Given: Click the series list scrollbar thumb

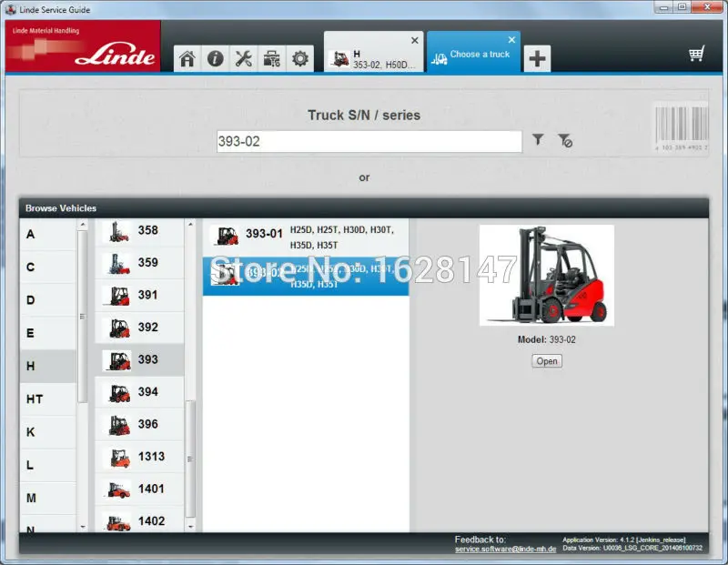Looking at the screenshot, I should [x=190, y=459].
